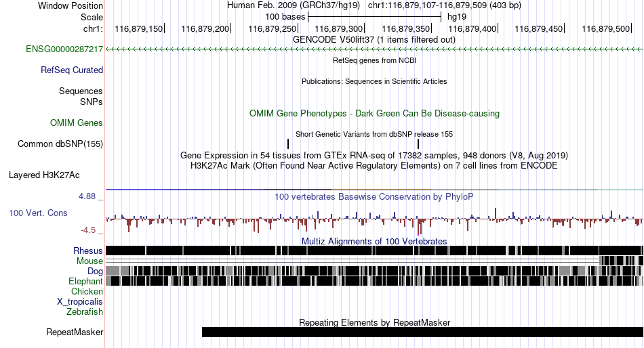Click Repeating Elements by RepeatMasker title
Screen dimensions: 644x348
[374, 322]
